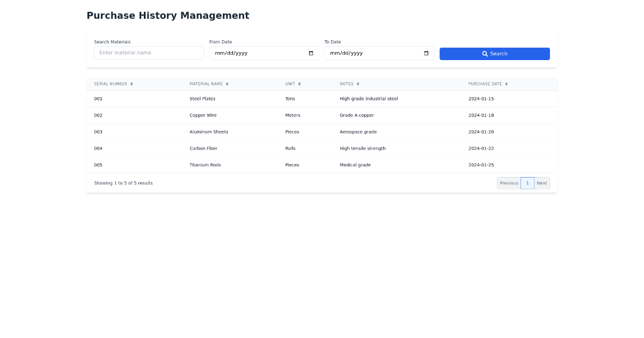The image size is (644, 338).
Task: Open the calendar dropdown for From Date
Action: pos(310,53)
